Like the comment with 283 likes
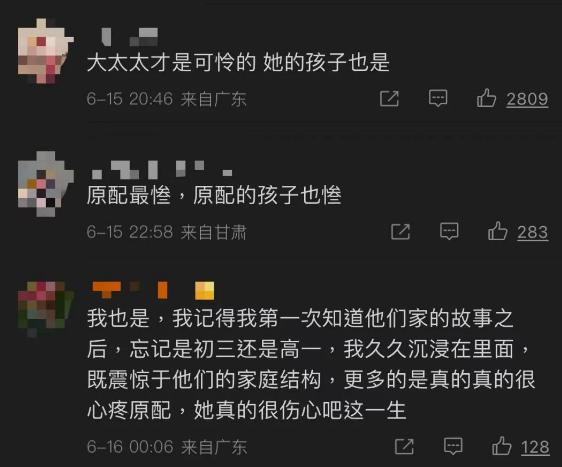562x467 pixels. tap(497, 231)
